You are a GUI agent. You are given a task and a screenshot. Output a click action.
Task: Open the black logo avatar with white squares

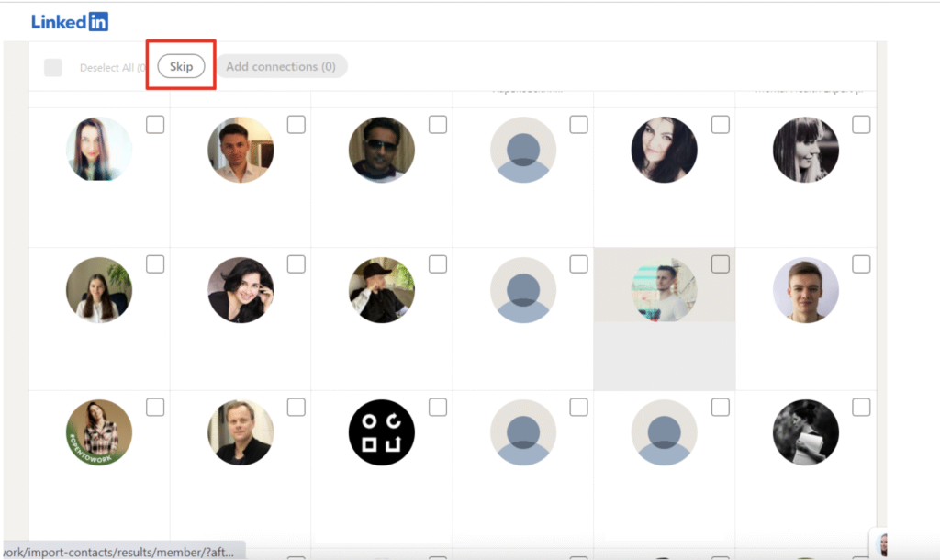pos(382,432)
